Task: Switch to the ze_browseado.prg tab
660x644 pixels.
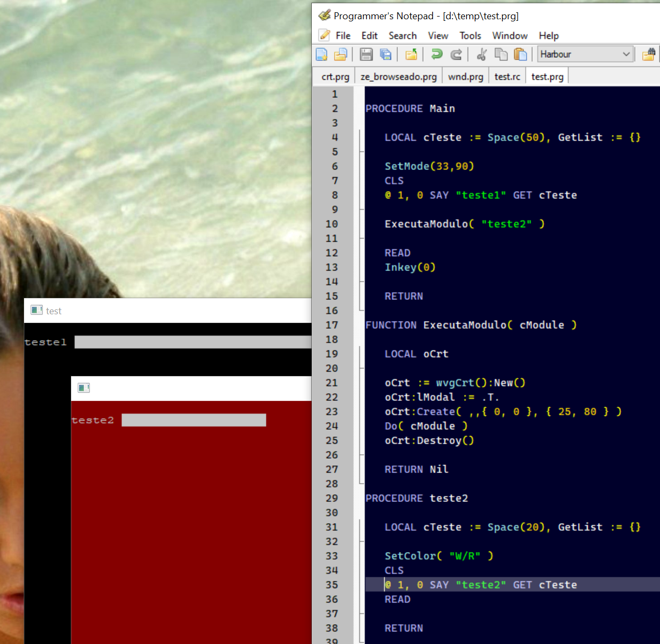Action: tap(398, 77)
